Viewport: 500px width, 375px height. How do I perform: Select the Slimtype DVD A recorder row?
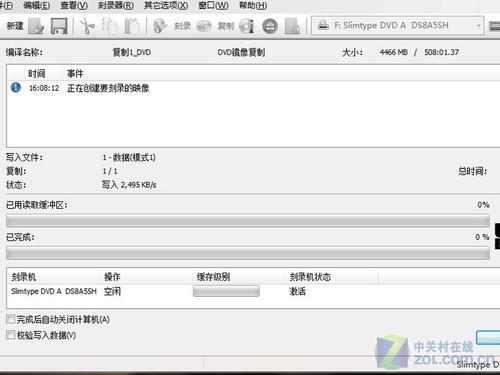click(192, 292)
